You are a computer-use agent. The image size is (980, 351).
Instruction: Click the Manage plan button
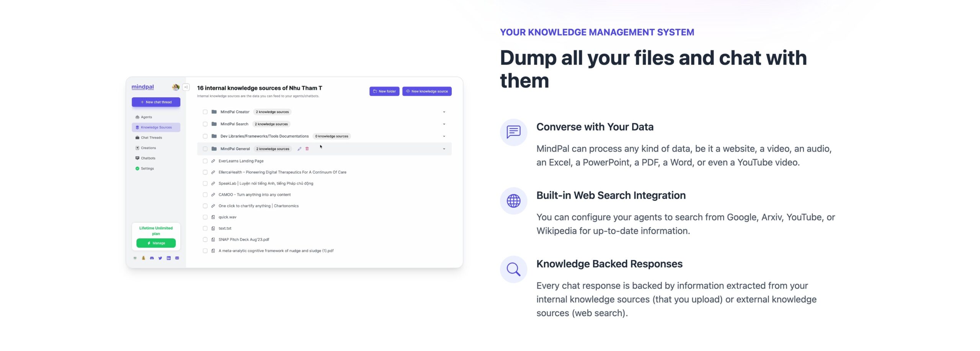156,243
